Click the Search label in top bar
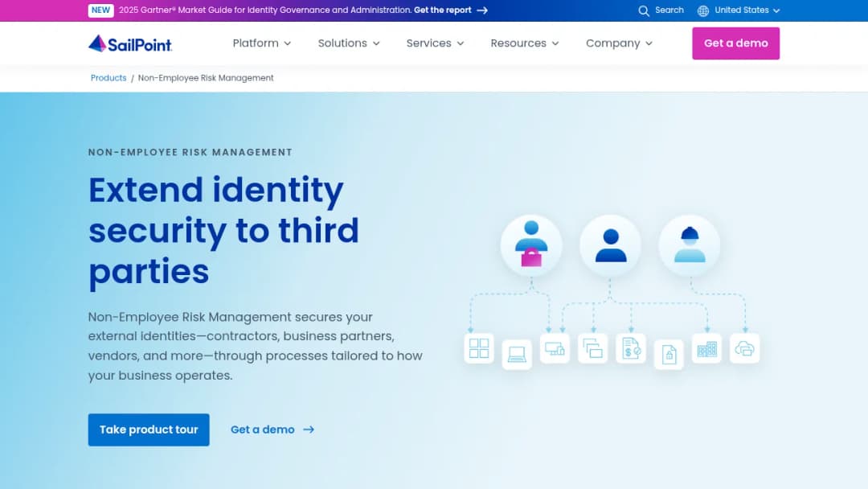The image size is (868, 489). coord(669,10)
